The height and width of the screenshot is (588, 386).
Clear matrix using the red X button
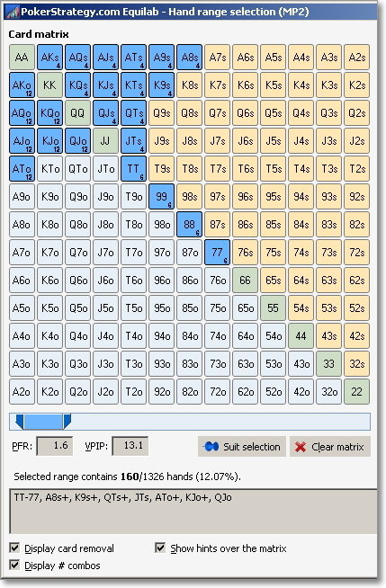click(x=329, y=446)
